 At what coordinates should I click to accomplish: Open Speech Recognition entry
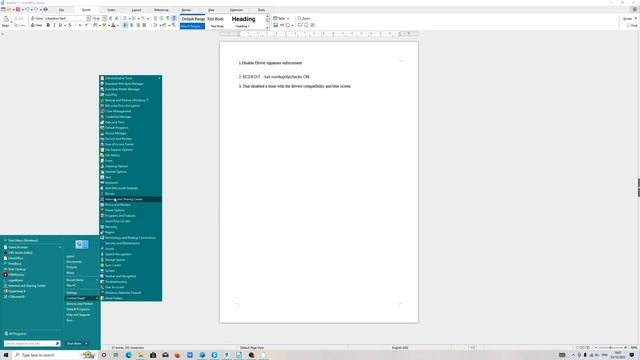click(x=131, y=254)
